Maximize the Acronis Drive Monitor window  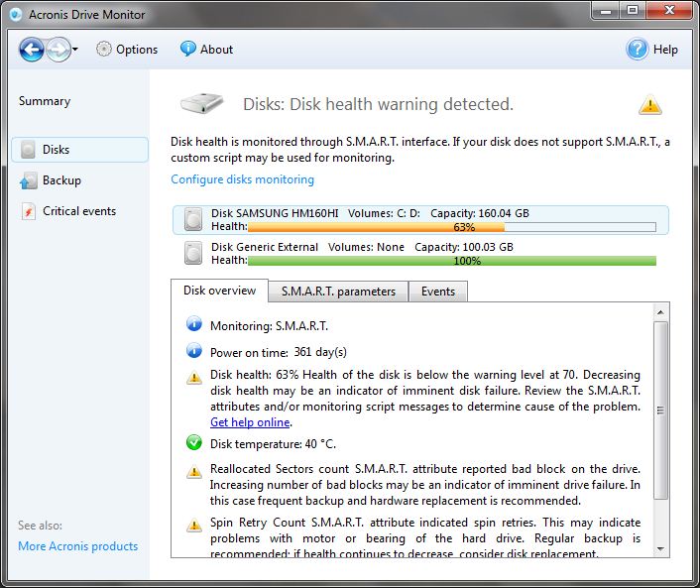(633, 10)
